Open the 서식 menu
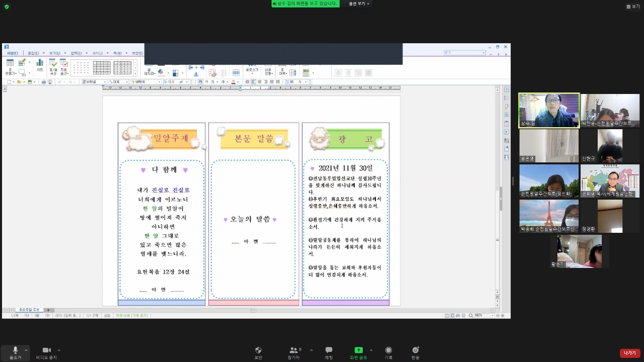Viewport: 644px width, 362px height. pyautogui.click(x=98, y=53)
